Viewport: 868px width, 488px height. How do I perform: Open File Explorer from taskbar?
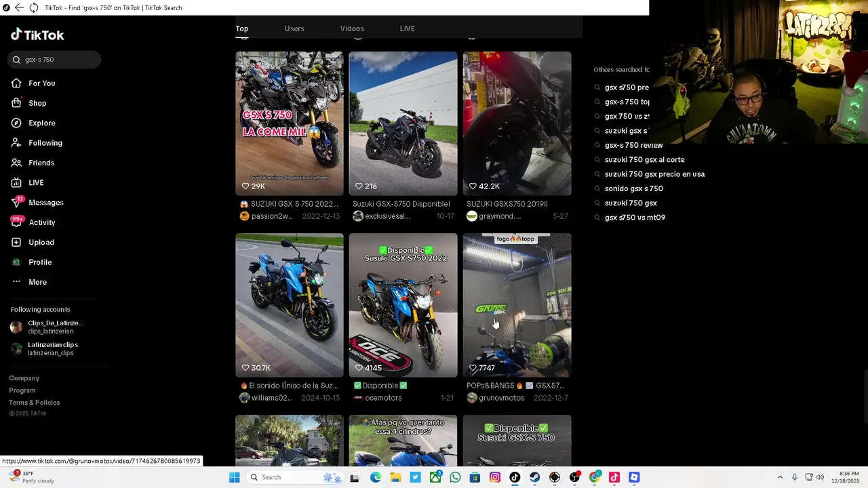(395, 478)
